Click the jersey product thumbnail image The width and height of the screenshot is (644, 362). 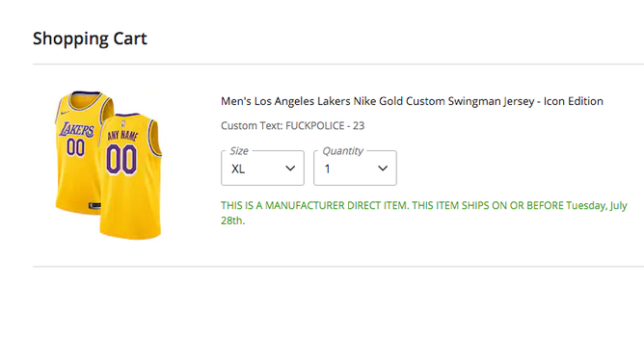click(x=109, y=165)
